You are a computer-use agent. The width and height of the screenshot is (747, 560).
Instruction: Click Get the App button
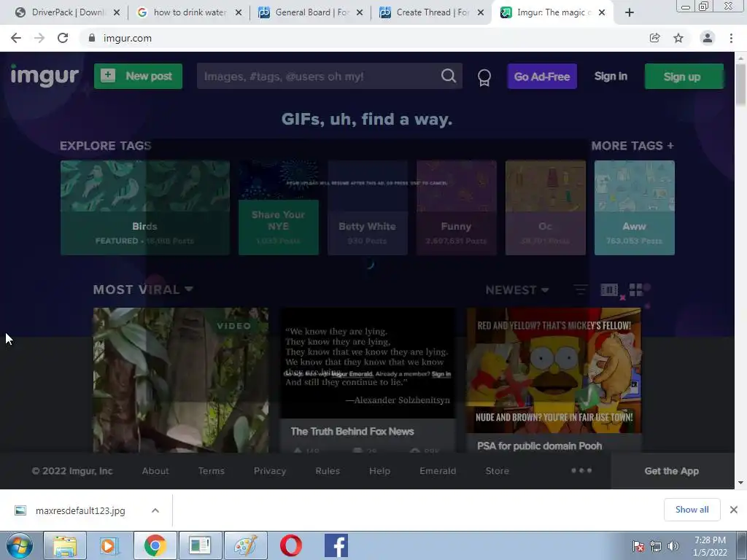[672, 471]
